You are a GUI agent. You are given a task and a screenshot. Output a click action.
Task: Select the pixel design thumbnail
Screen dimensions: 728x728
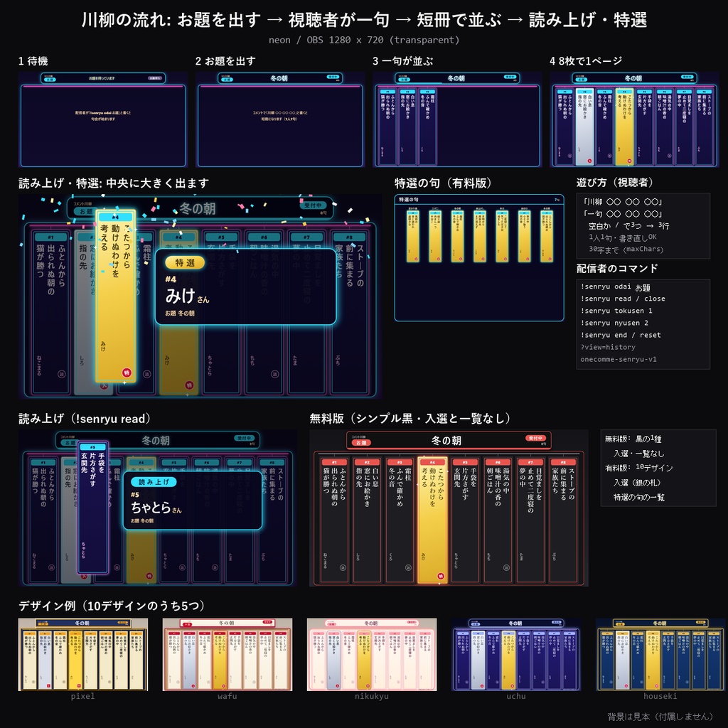pyautogui.click(x=83, y=654)
